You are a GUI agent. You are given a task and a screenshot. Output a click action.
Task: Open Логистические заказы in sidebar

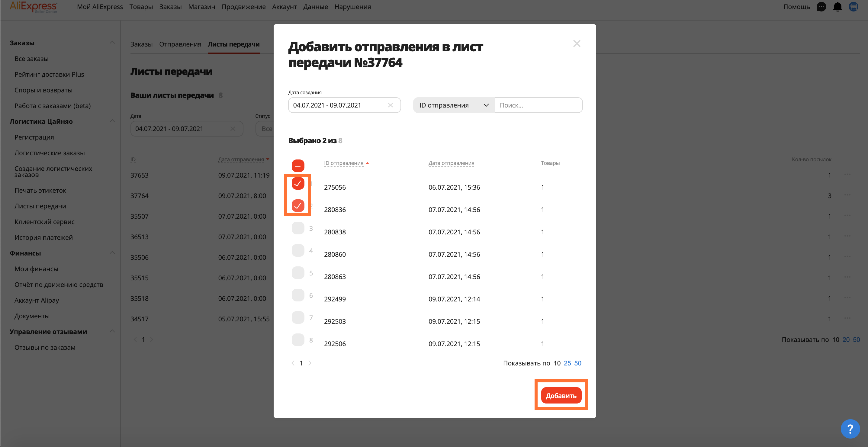pyautogui.click(x=50, y=153)
